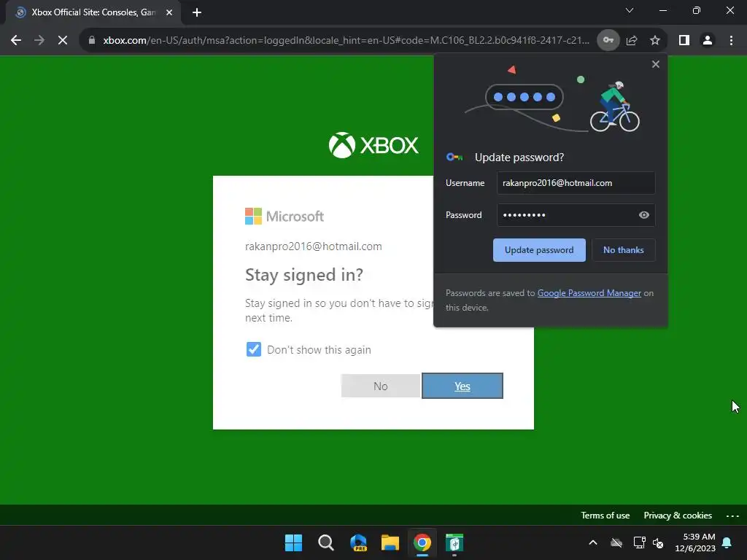Toggle Don't show this again checkbox
Viewport: 747px width, 560px height.
point(253,349)
